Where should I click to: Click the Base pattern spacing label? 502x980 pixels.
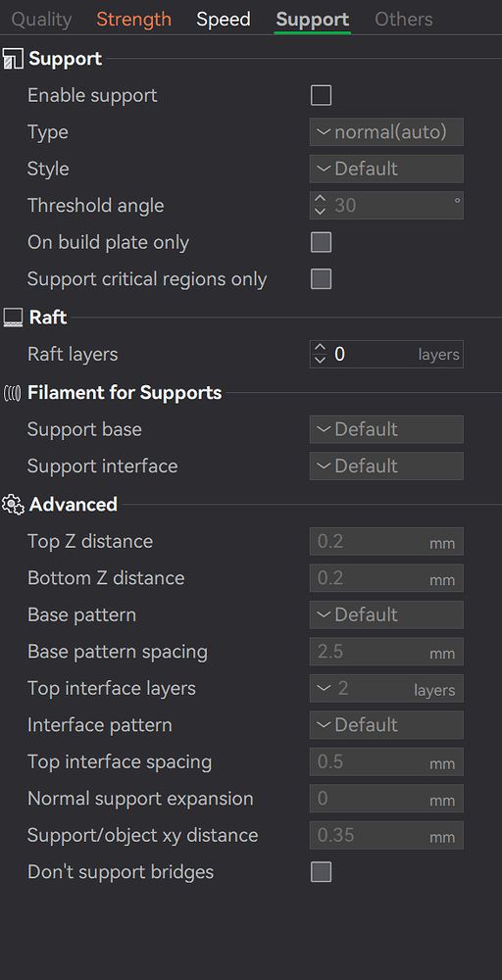tap(117, 652)
